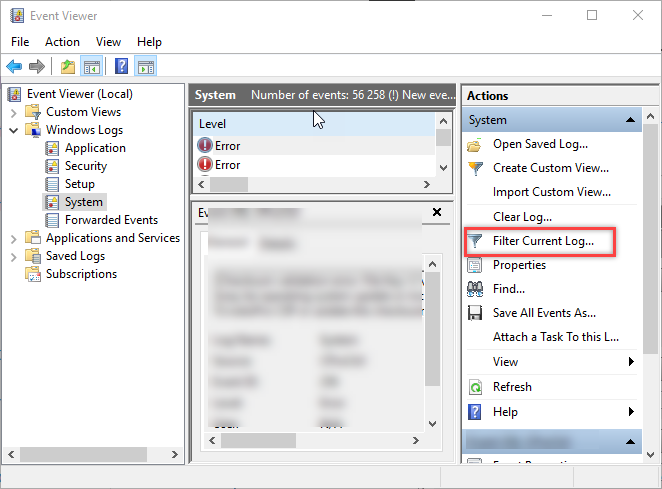Open the File menu
Screen dimensions: 662x489
(x=21, y=42)
